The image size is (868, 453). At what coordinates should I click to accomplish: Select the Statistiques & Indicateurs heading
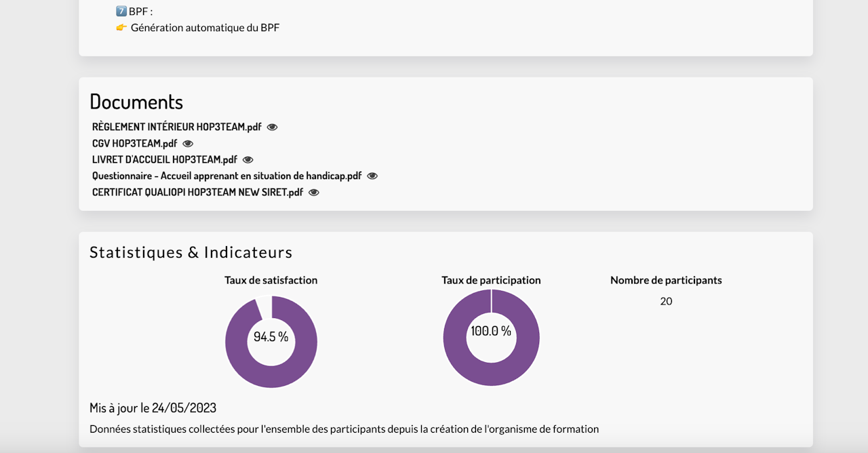click(191, 252)
